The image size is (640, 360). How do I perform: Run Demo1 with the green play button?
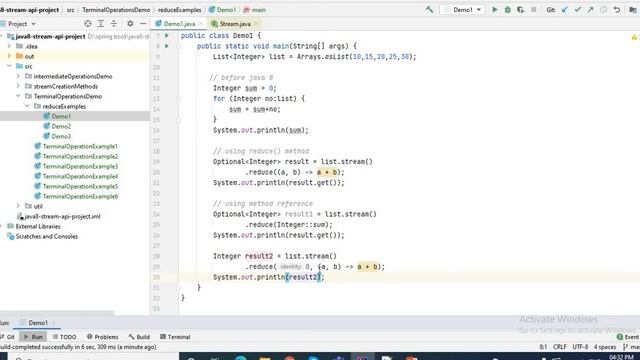click(x=495, y=9)
